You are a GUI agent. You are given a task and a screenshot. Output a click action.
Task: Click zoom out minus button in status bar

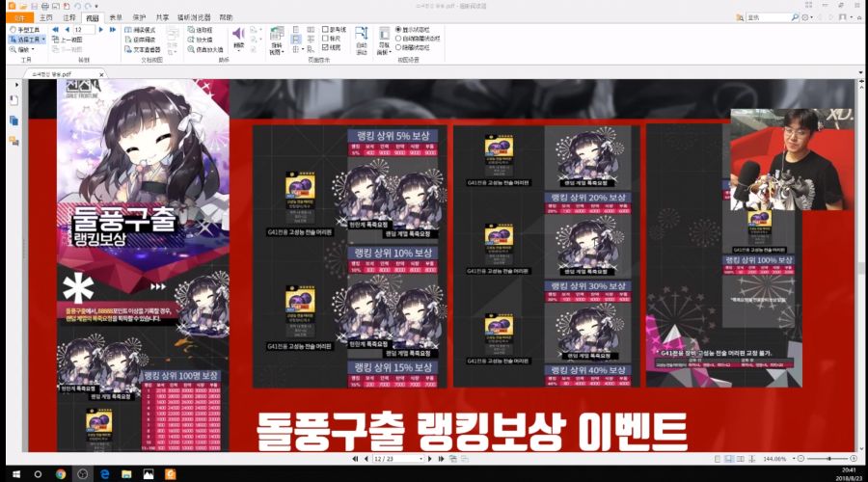pyautogui.click(x=800, y=459)
